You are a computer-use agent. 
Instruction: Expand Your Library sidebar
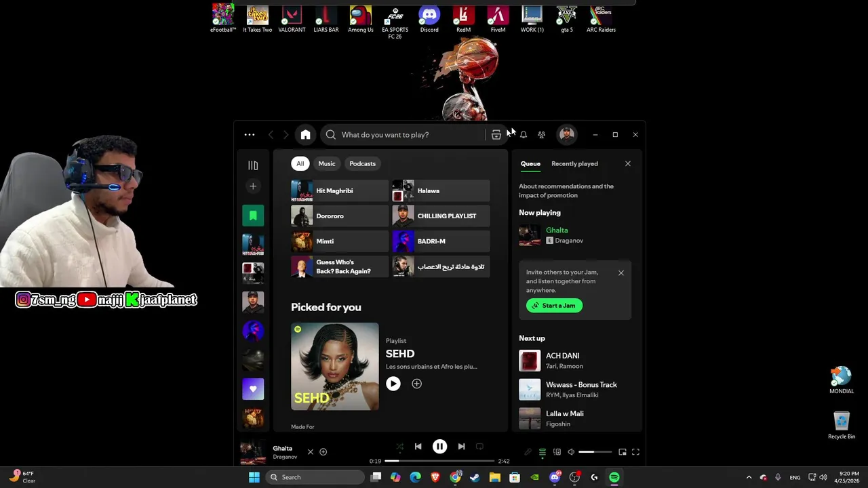253,165
